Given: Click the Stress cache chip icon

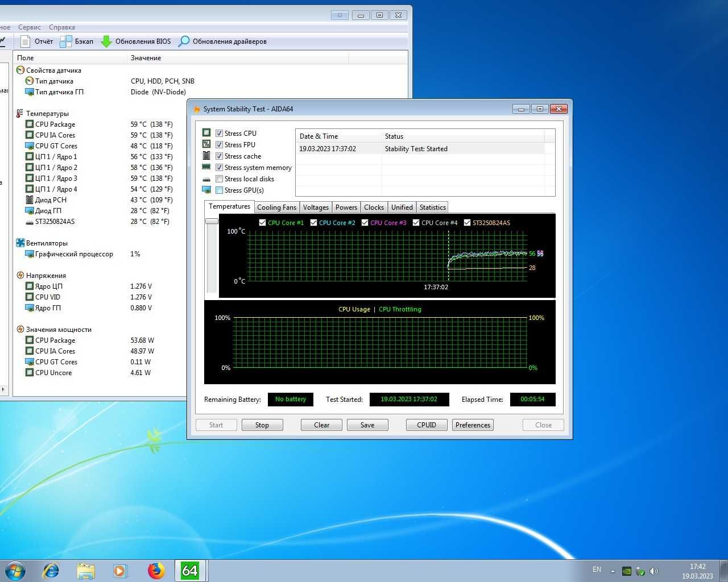Looking at the screenshot, I should [206, 155].
